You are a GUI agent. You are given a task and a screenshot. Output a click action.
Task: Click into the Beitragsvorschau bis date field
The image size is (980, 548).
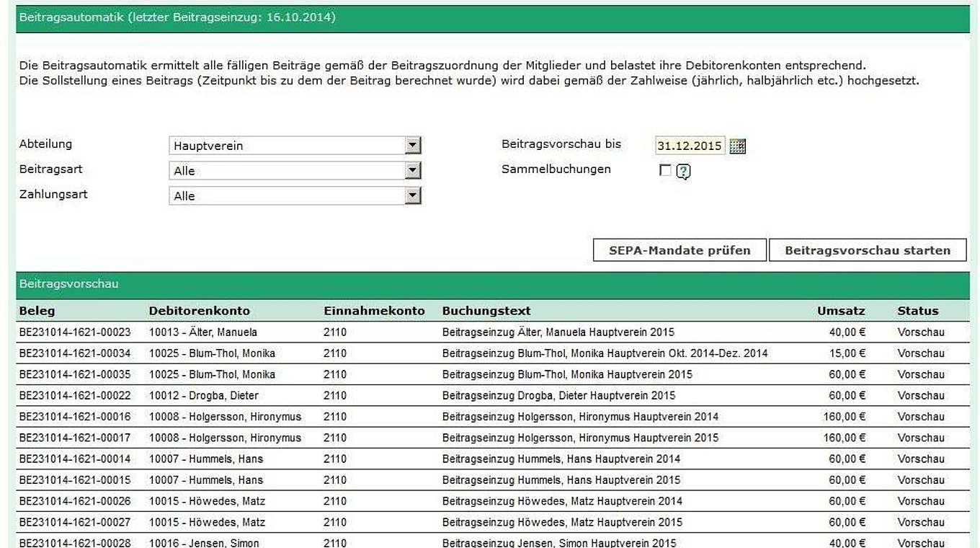pos(689,146)
